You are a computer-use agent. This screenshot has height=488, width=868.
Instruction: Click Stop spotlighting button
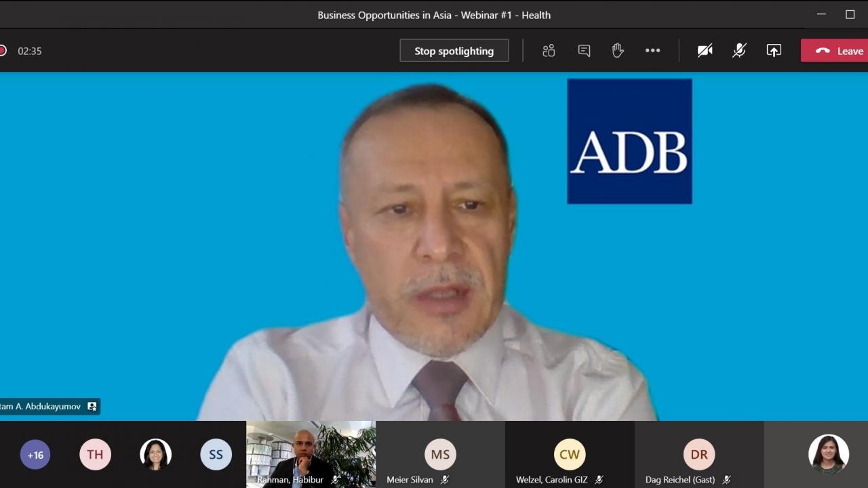(454, 51)
